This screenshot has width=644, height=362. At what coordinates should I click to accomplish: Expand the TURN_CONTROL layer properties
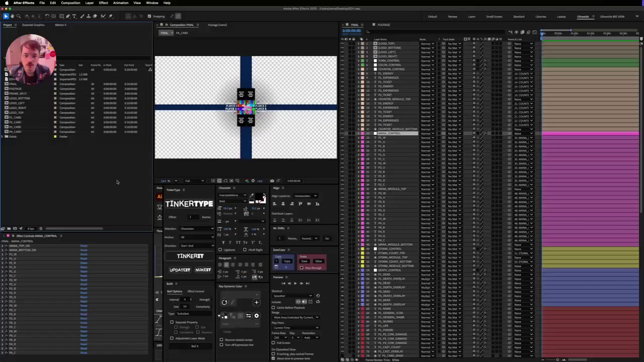tap(358, 61)
